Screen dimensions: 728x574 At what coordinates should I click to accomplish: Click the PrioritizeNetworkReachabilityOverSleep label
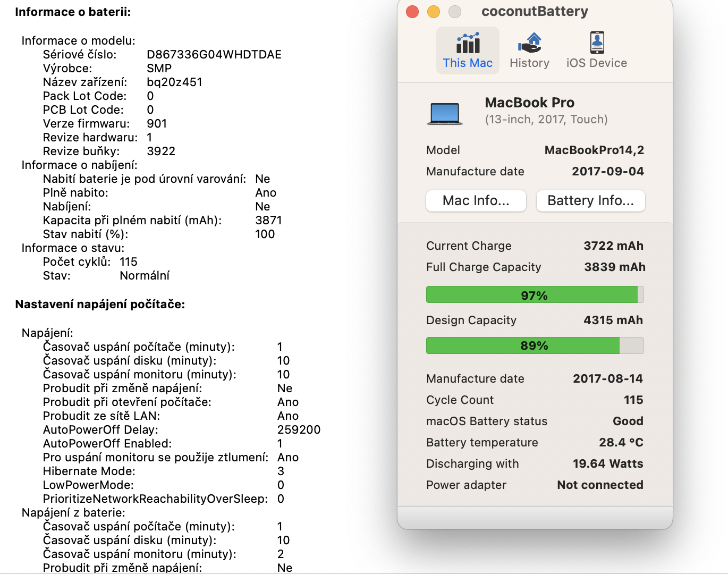[155, 499]
